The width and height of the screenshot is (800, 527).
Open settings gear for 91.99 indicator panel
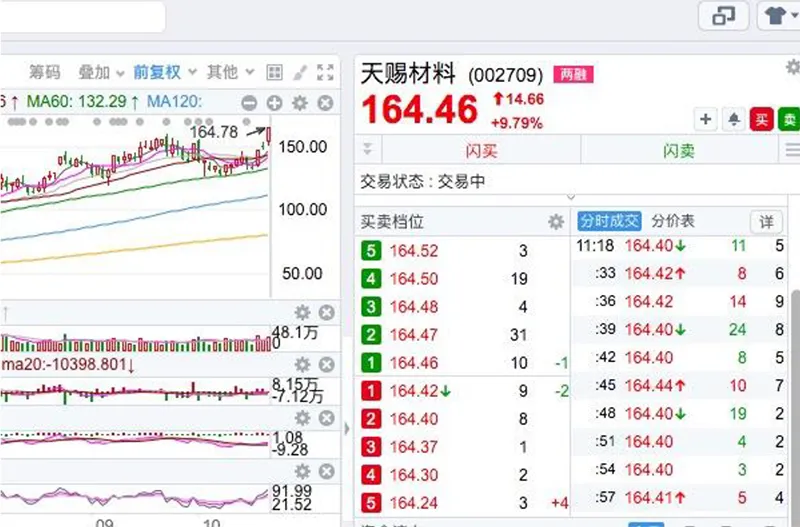click(x=303, y=471)
